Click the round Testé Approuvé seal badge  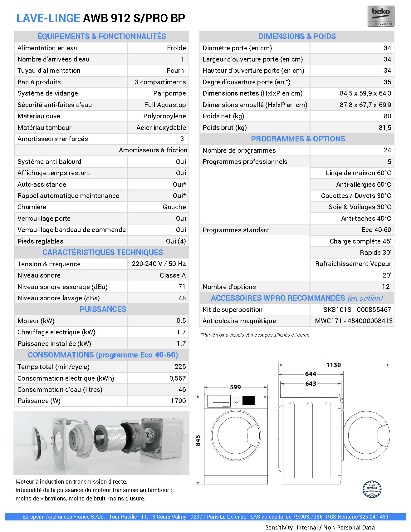tap(372, 489)
